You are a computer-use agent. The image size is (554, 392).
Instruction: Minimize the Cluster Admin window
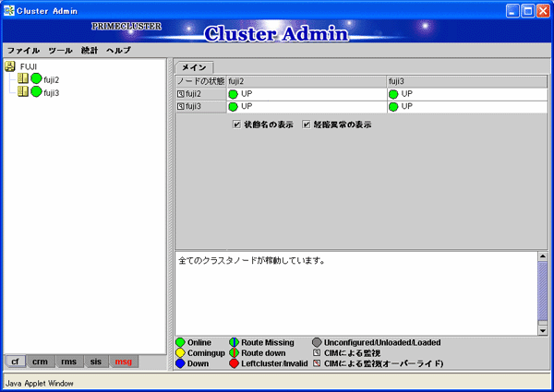pos(512,11)
